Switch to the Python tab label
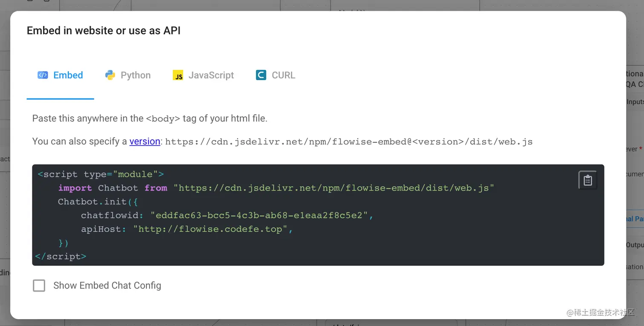644x326 pixels. tap(135, 75)
